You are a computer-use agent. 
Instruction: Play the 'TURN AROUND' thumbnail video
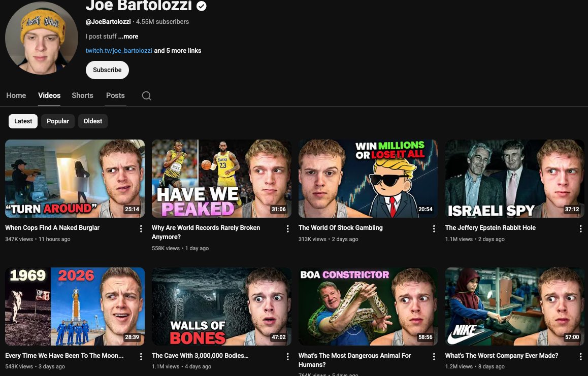(75, 179)
